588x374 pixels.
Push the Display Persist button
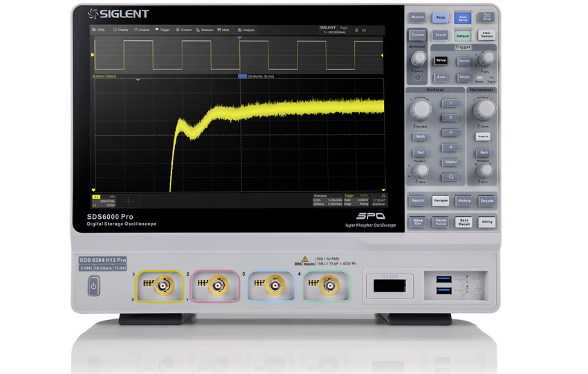(441, 222)
